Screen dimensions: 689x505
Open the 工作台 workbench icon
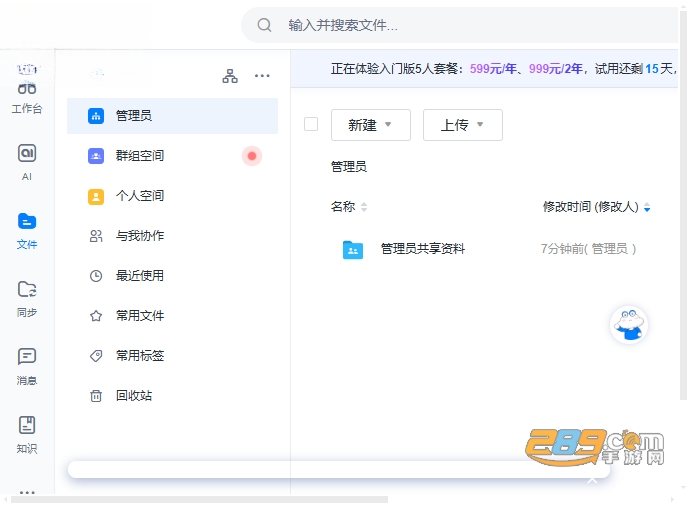pyautogui.click(x=27, y=90)
